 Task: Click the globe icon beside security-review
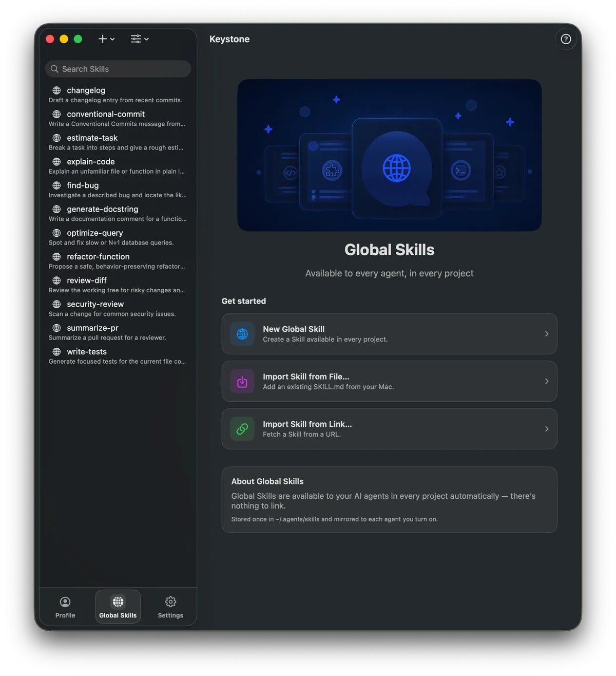(x=56, y=304)
